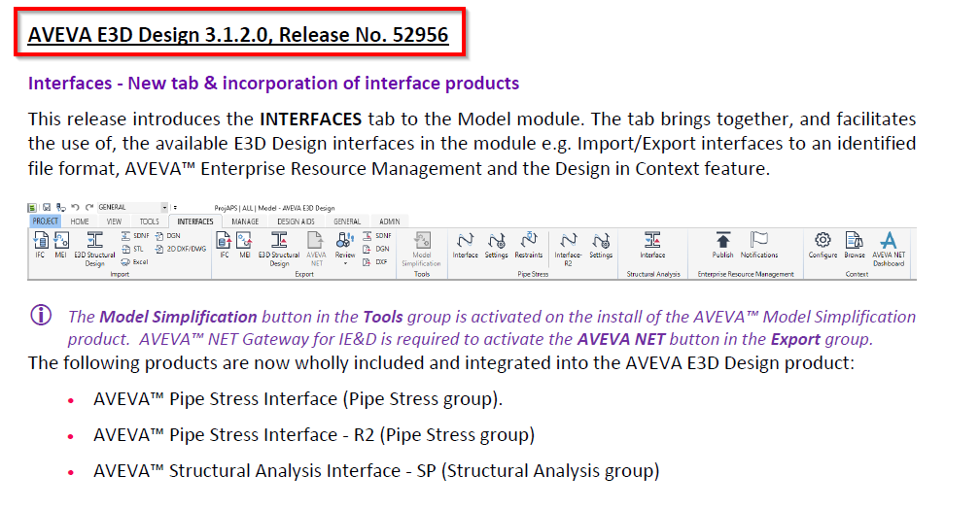Click the ProjAPS window title text
This screenshot has width=980, height=510.
tap(274, 208)
